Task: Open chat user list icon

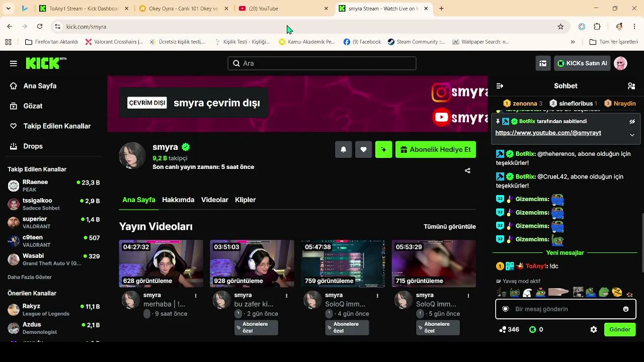Action: pyautogui.click(x=631, y=86)
